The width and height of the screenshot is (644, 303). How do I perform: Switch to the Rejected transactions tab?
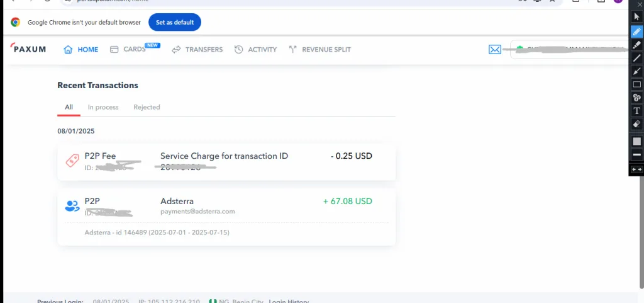147,107
